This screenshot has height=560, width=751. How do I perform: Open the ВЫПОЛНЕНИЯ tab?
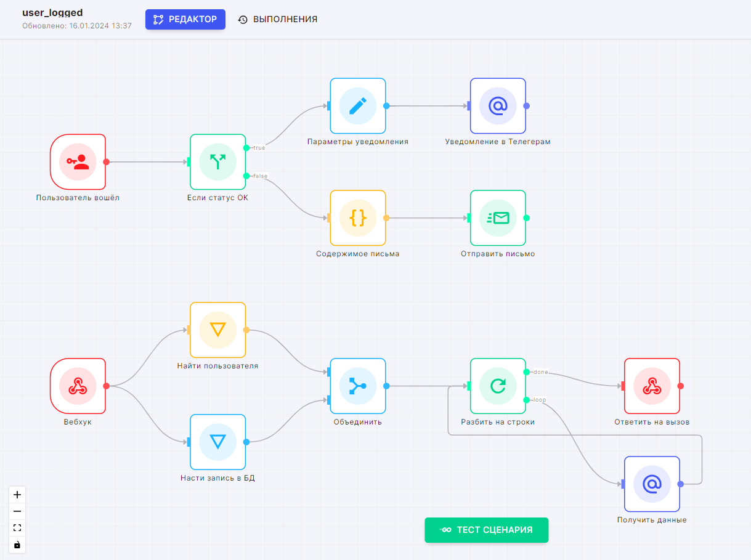click(x=278, y=19)
